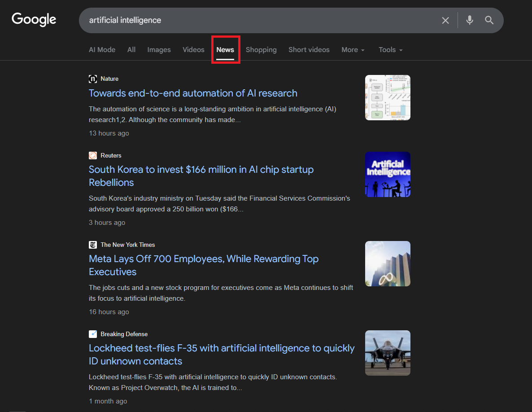This screenshot has width=532, height=412.
Task: Expand the Tools dropdown
Action: coord(389,49)
